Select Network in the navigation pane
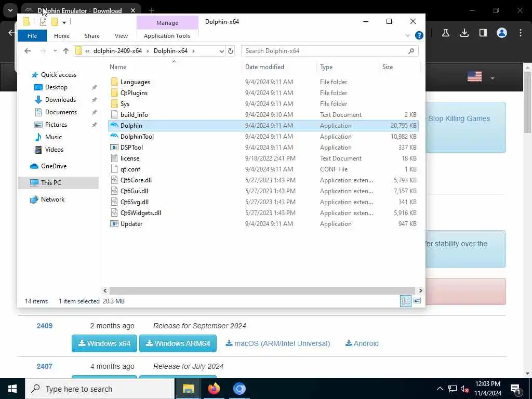 pyautogui.click(x=52, y=199)
